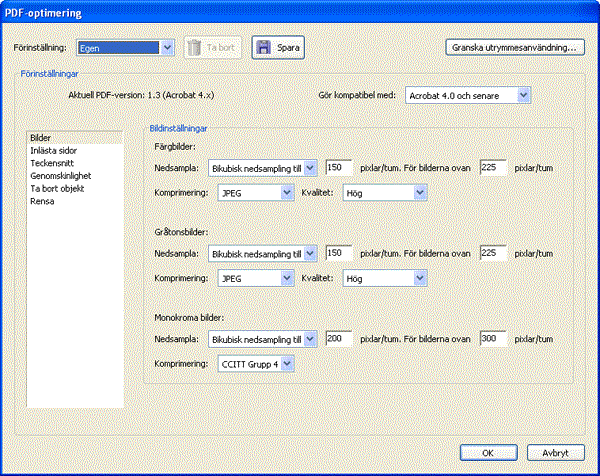Viewport: 600px width, 476px height.
Task: Open Gråtonsbilder Kvalitet Hög dropdown
Action: pyautogui.click(x=385, y=279)
